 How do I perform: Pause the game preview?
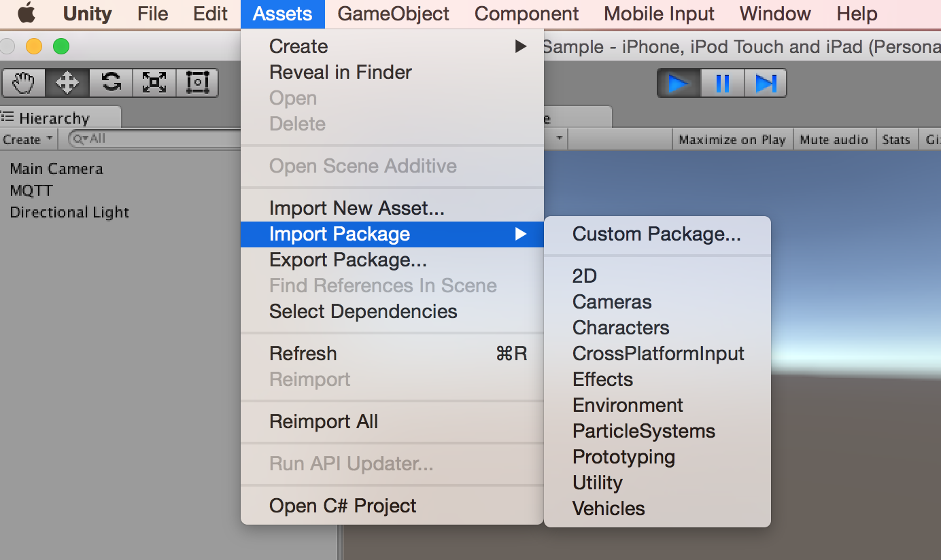click(x=722, y=83)
